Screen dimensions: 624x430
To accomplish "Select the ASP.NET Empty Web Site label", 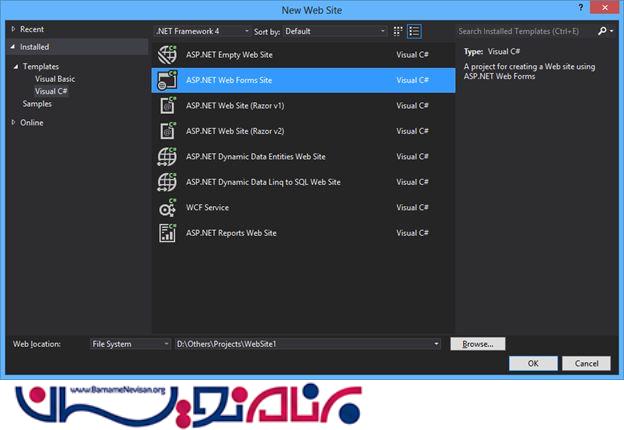I will point(229,54).
